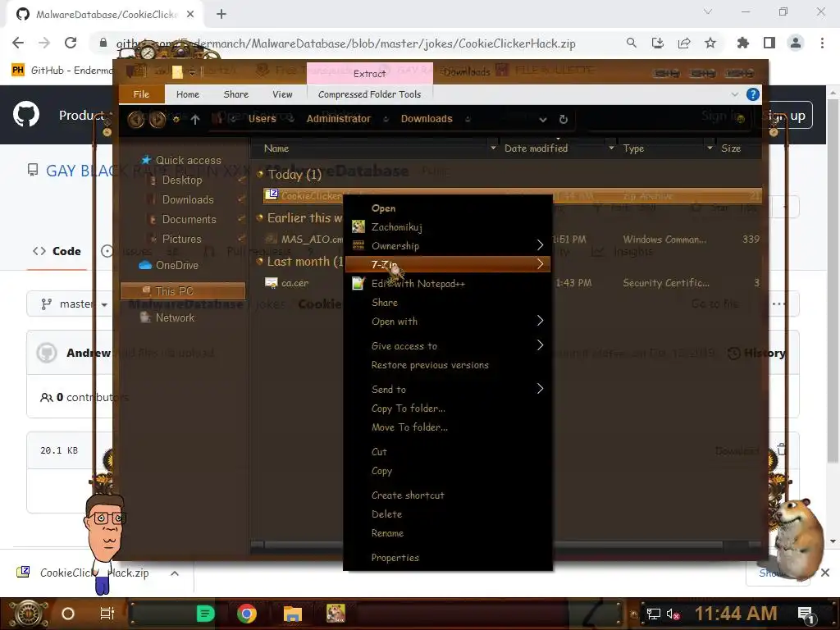Sort by Date modified column

(536, 148)
